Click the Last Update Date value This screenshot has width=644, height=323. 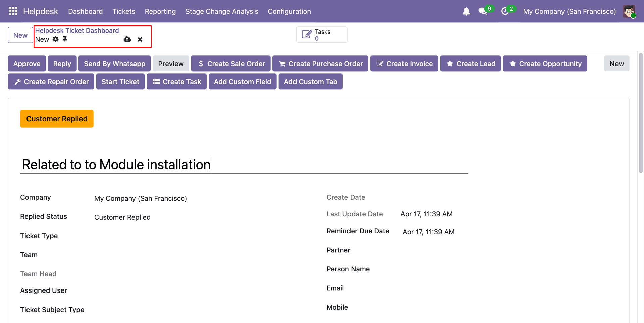click(427, 214)
